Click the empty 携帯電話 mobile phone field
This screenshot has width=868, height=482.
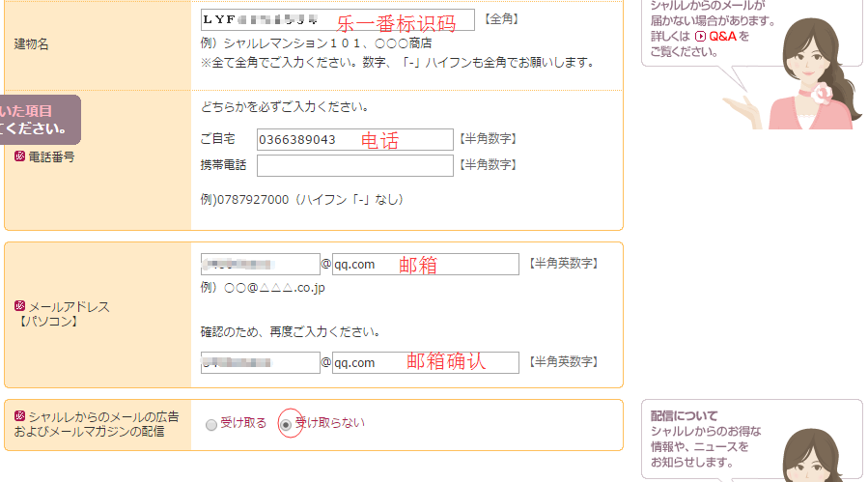tap(354, 165)
